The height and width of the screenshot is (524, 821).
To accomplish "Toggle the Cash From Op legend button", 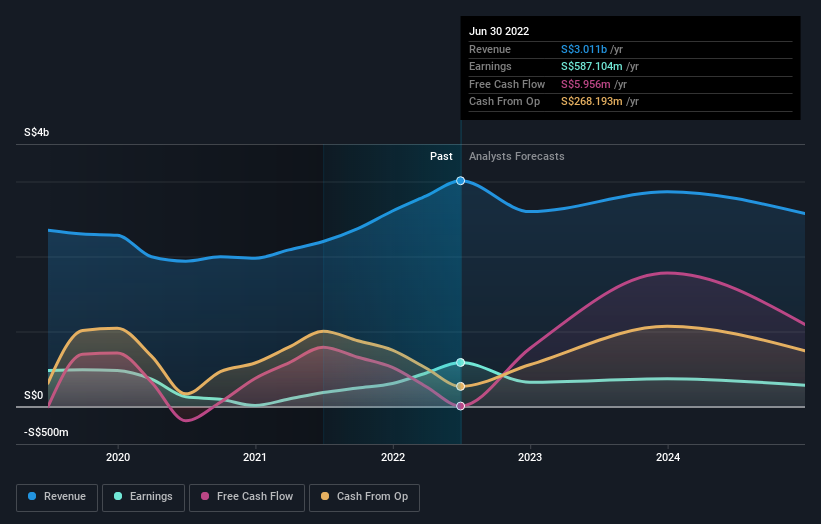I will click(364, 497).
